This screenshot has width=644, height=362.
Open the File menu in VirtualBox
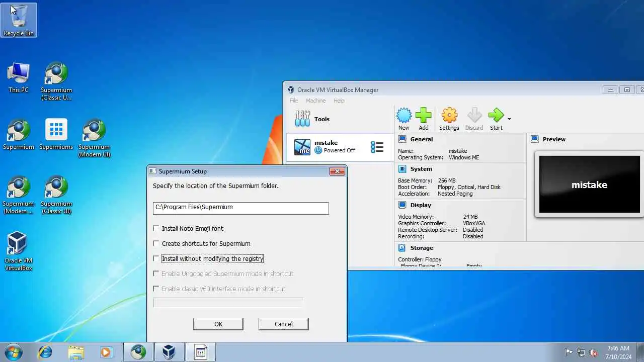294,101
